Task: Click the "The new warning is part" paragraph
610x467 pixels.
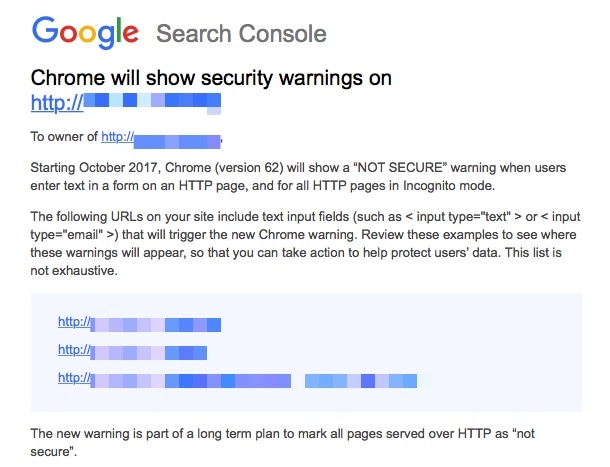Action: click(x=282, y=442)
